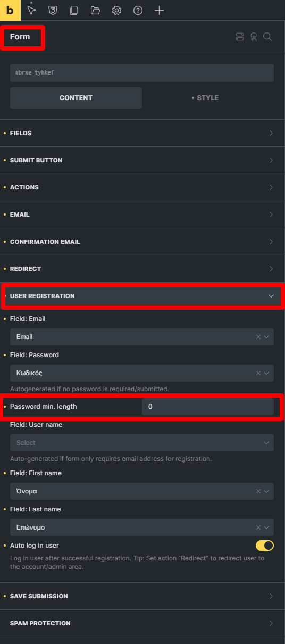Screen dimensions: 285x644
Task: Click the Password min. length input
Action: click(208, 407)
